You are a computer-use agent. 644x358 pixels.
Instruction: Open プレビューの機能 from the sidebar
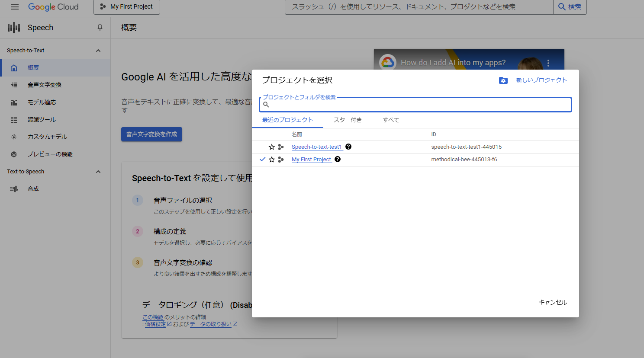click(x=14, y=154)
